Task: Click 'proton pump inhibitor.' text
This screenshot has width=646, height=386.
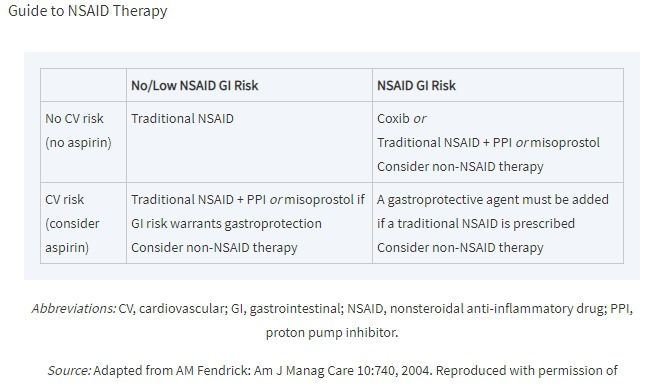Action: pos(332,332)
